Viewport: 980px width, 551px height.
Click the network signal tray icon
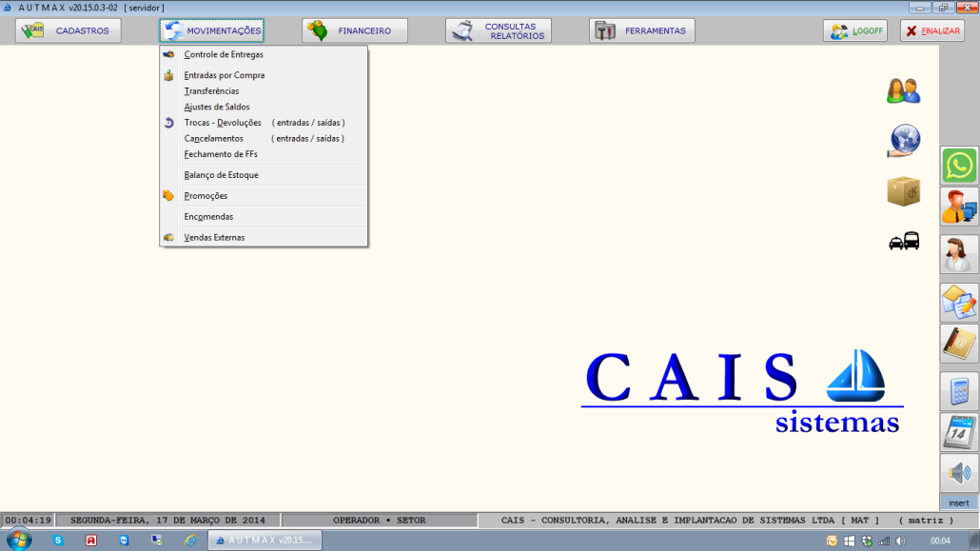(x=884, y=541)
